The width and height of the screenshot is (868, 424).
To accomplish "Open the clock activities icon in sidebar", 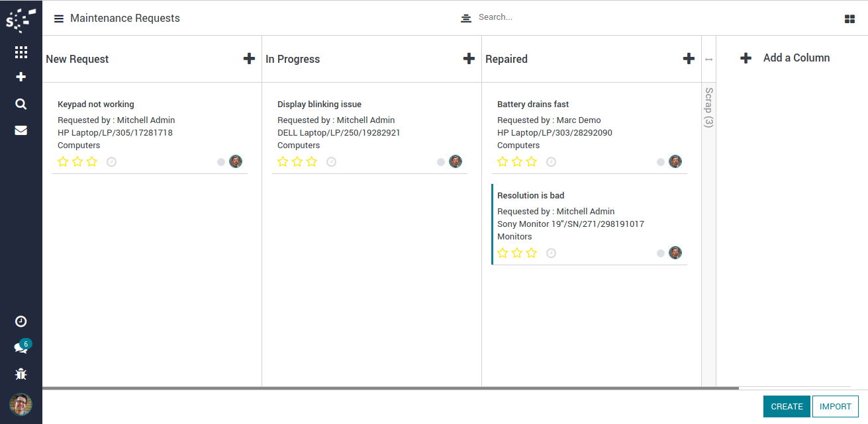I will [21, 321].
